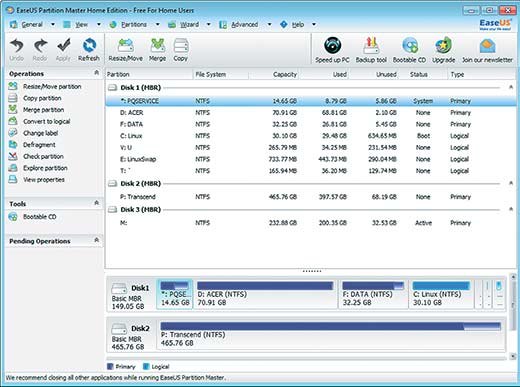Select the Resize/Move toolbar tool
Image resolution: width=520 pixels, height=387 pixels.
(125, 49)
